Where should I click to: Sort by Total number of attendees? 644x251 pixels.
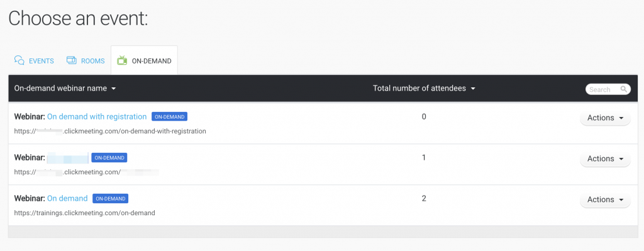(424, 88)
